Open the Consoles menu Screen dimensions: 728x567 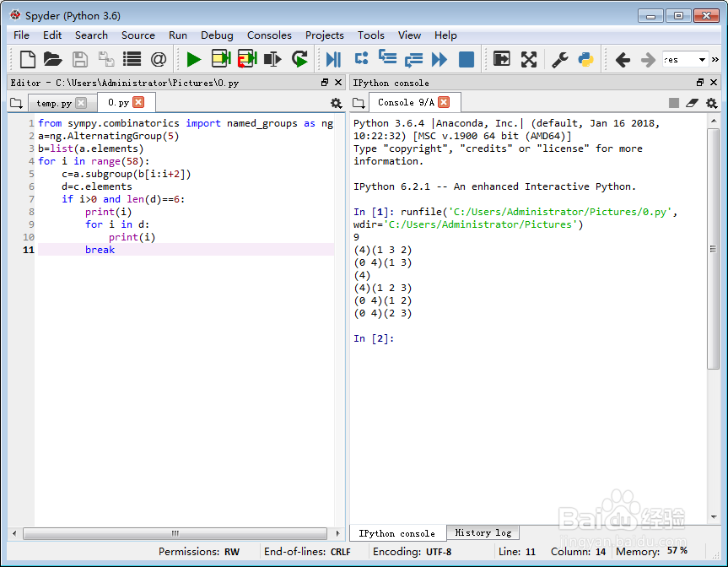(269, 35)
